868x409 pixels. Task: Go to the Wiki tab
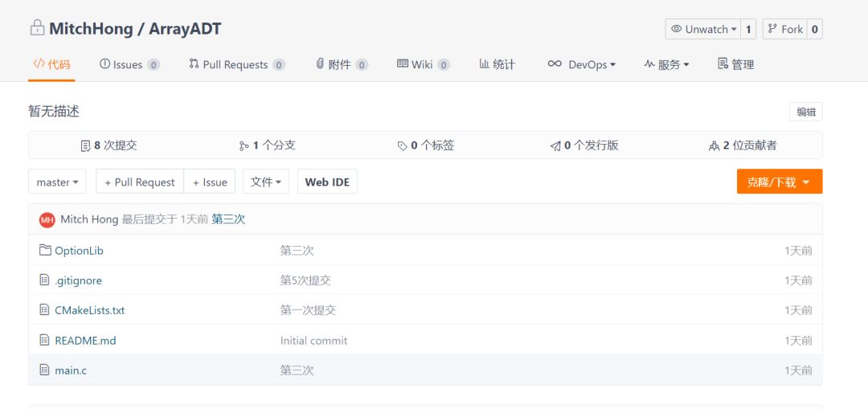[423, 64]
